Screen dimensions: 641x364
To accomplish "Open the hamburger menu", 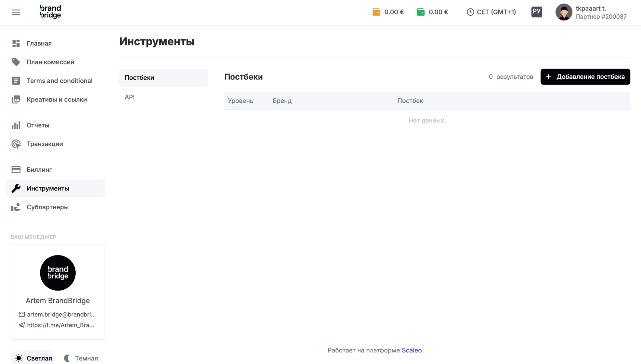I will coord(16,12).
